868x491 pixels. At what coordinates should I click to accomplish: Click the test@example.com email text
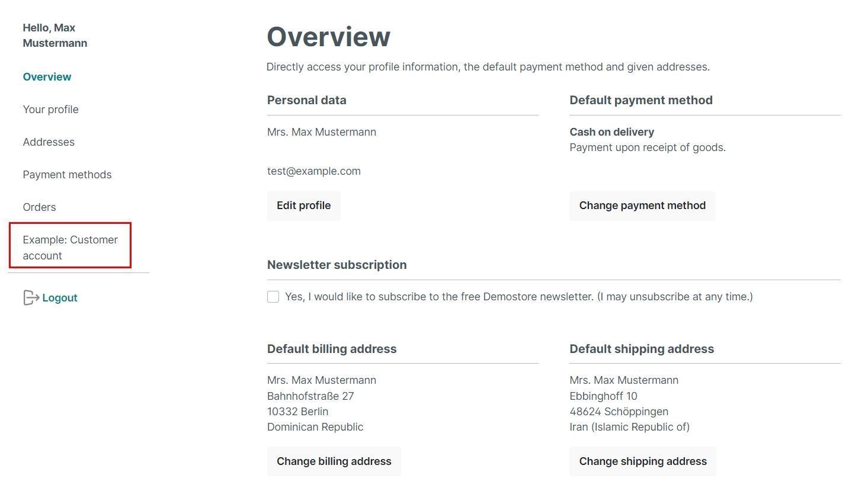tap(313, 171)
